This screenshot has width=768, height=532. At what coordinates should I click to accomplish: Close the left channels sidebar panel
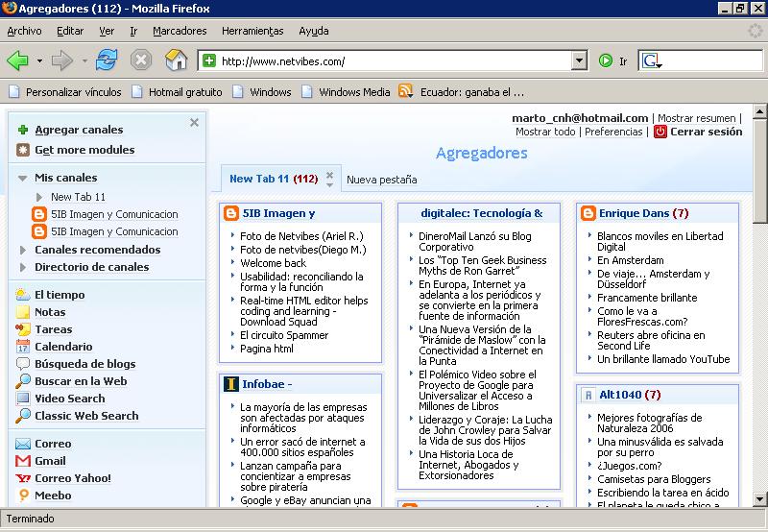click(195, 123)
